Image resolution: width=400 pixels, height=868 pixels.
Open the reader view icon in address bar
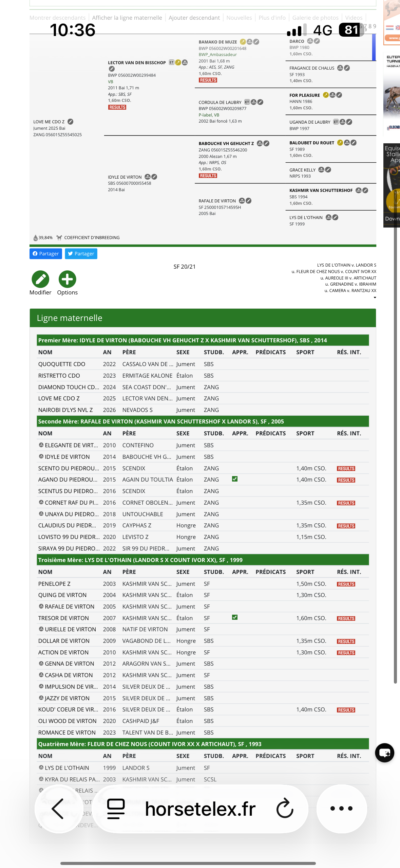point(116,809)
